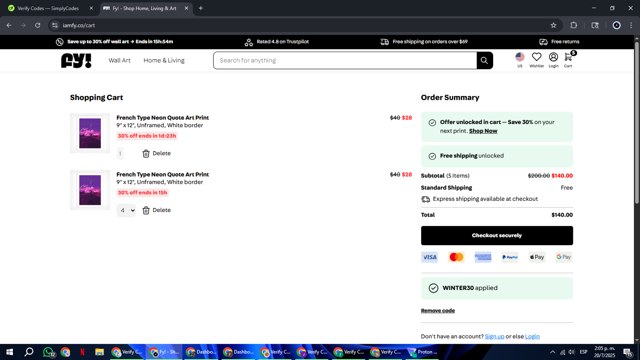Open Home & Living menu
640x360 pixels.
164,60
